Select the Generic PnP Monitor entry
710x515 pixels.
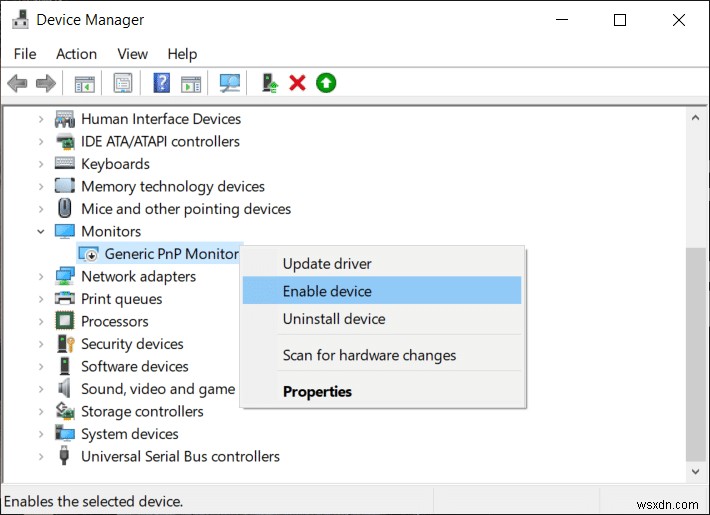(171, 254)
